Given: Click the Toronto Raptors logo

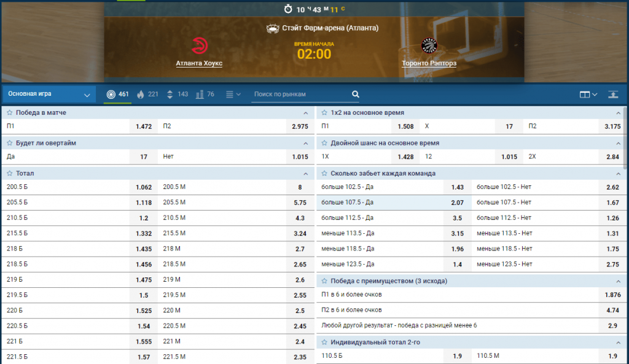Looking at the screenshot, I should pyautogui.click(x=429, y=46).
